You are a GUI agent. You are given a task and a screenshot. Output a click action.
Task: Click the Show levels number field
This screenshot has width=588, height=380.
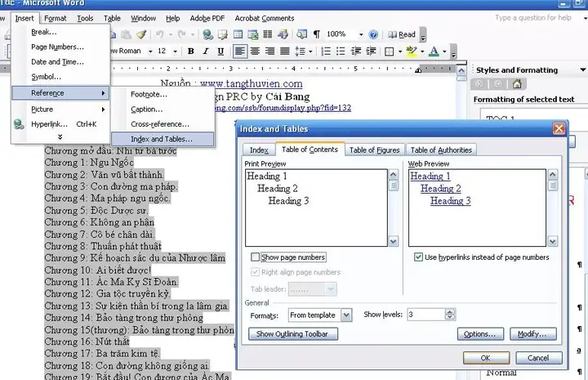tap(426, 315)
